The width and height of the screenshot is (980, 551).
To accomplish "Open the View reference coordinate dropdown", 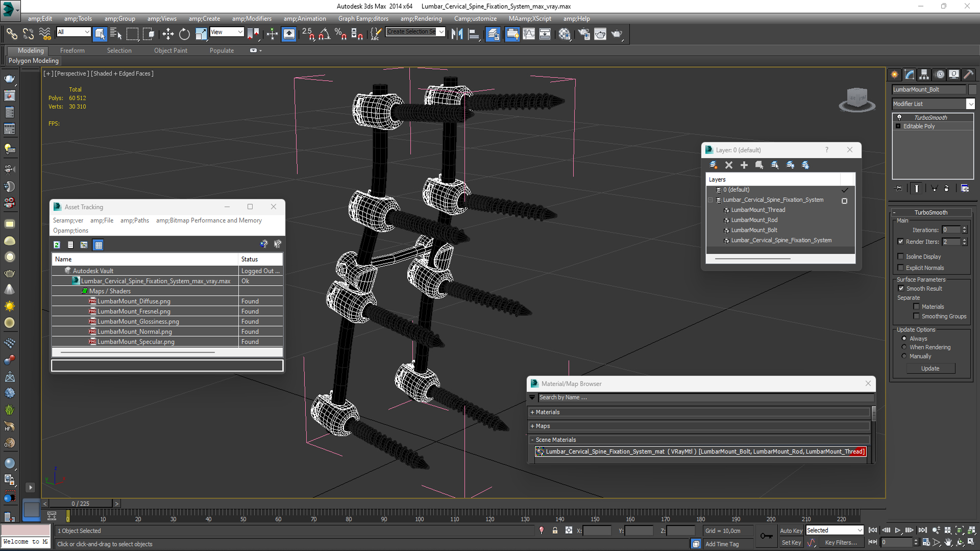I will click(227, 32).
